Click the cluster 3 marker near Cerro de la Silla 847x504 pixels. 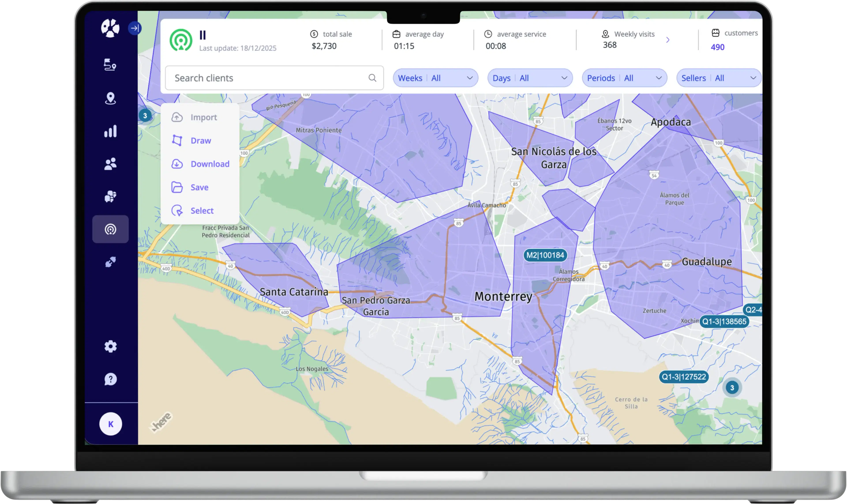pos(732,388)
